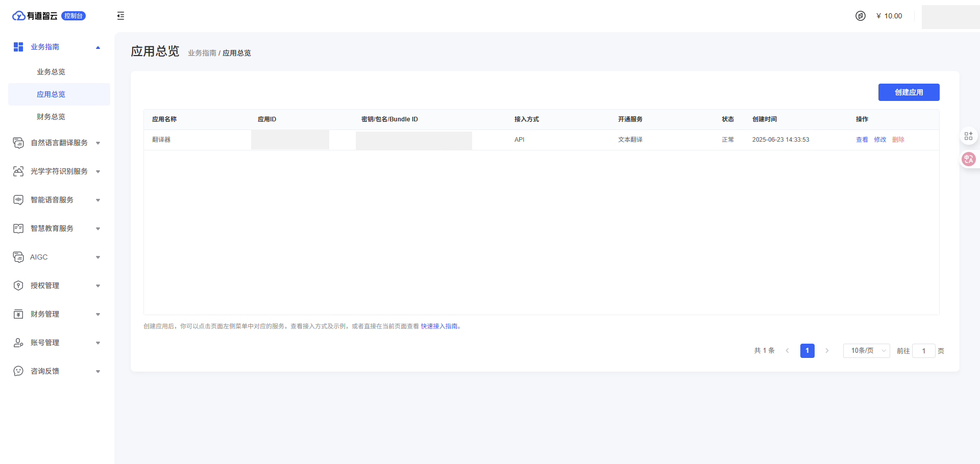The height and width of the screenshot is (464, 980).
Task: Click the 光学字符识别服务 scan icon
Action: tap(18, 171)
